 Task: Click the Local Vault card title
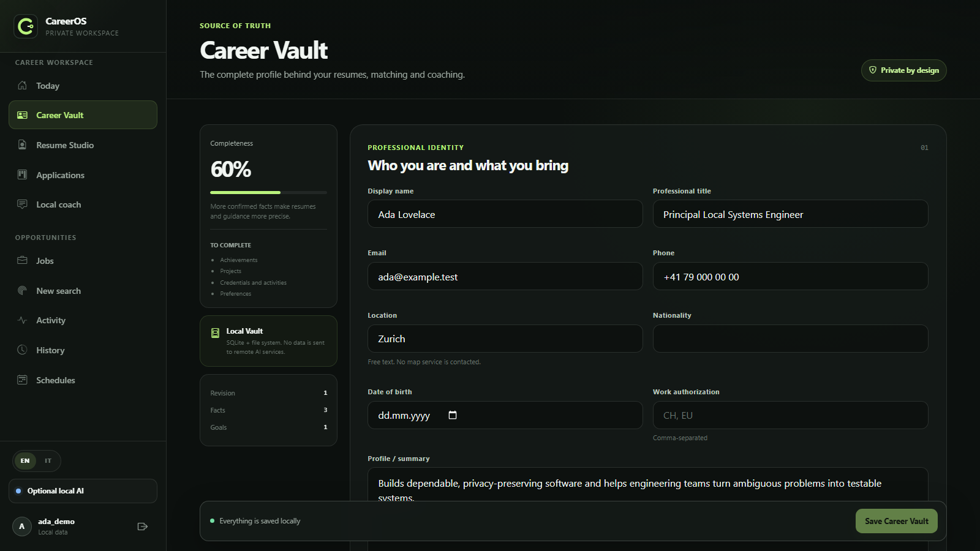244,331
